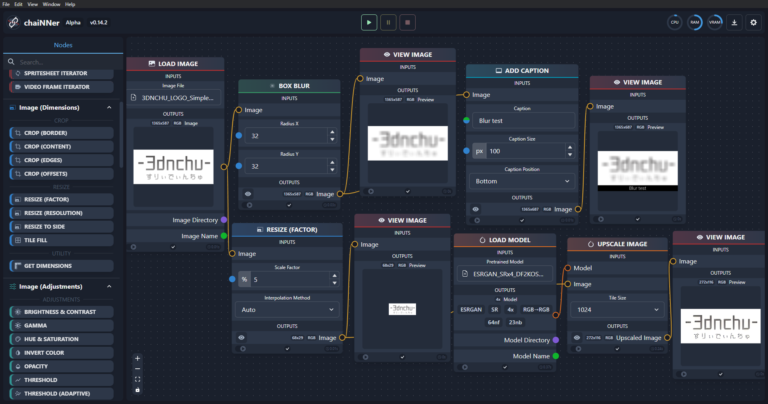Image resolution: width=768 pixels, height=404 pixels.
Task: Toggle Load Model node footer checkmark
Action: tap(505, 367)
